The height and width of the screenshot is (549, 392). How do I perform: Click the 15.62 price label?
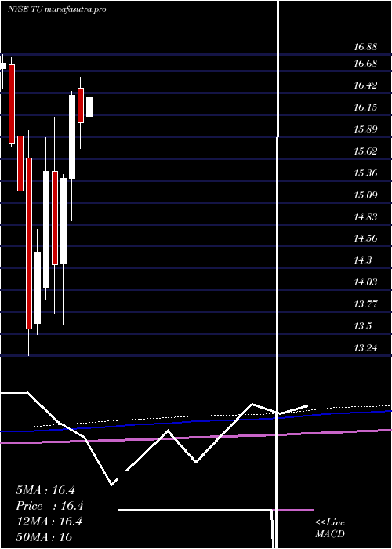pyautogui.click(x=365, y=151)
